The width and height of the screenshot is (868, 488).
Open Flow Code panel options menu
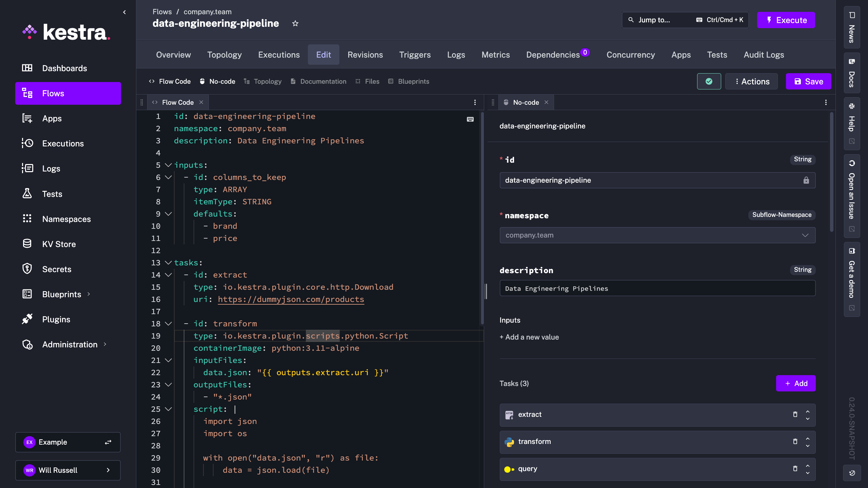click(x=475, y=102)
